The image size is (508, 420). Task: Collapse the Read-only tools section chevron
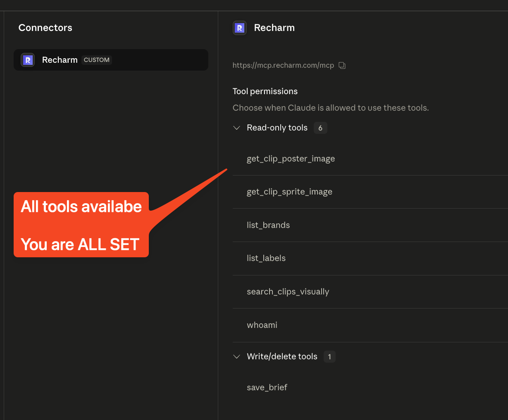(237, 128)
